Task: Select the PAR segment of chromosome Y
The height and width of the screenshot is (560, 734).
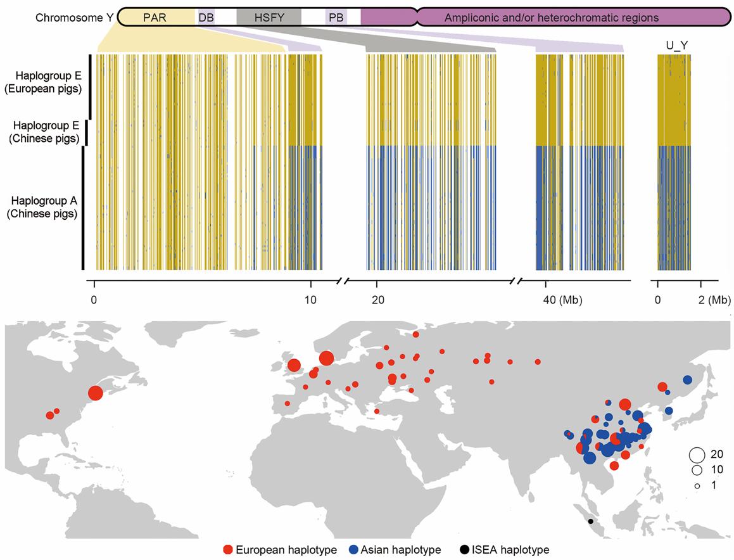Action: 155,17
